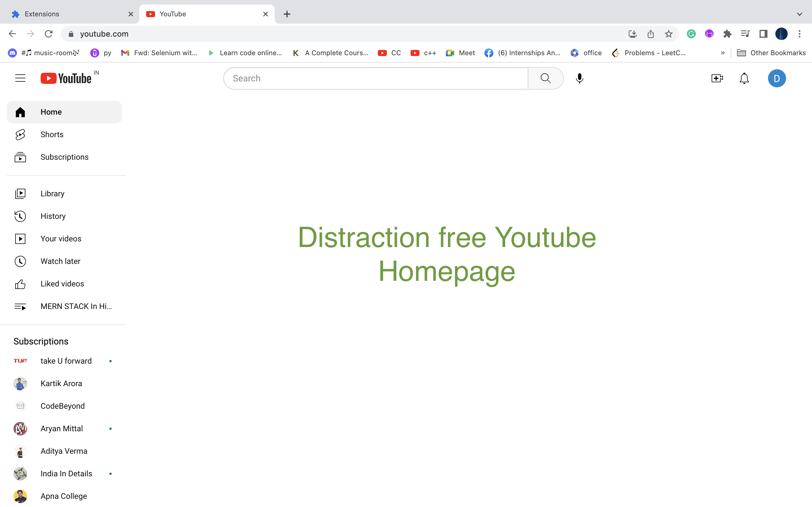
Task: Open the YouTube logo to go home
Action: tap(66, 77)
